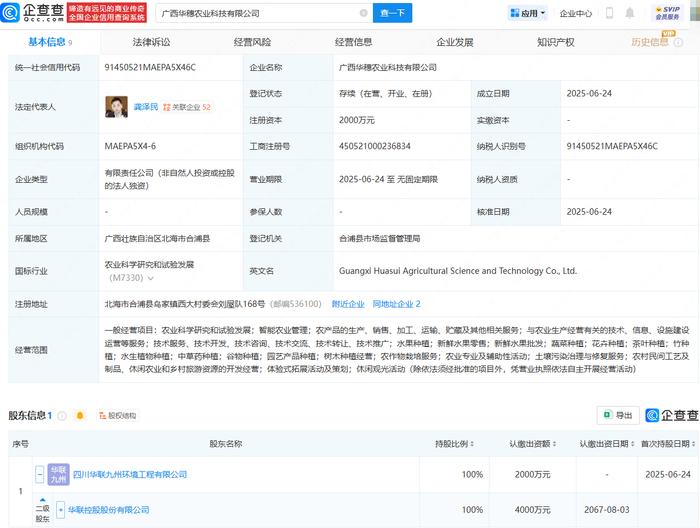
Task: Click the 2067-08-03 date cell
Action: click(606, 510)
